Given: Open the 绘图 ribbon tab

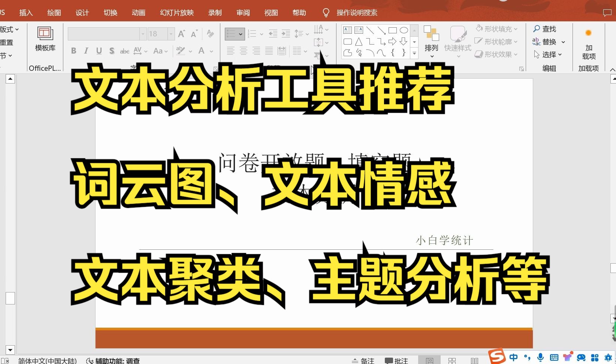Looking at the screenshot, I should click(54, 13).
